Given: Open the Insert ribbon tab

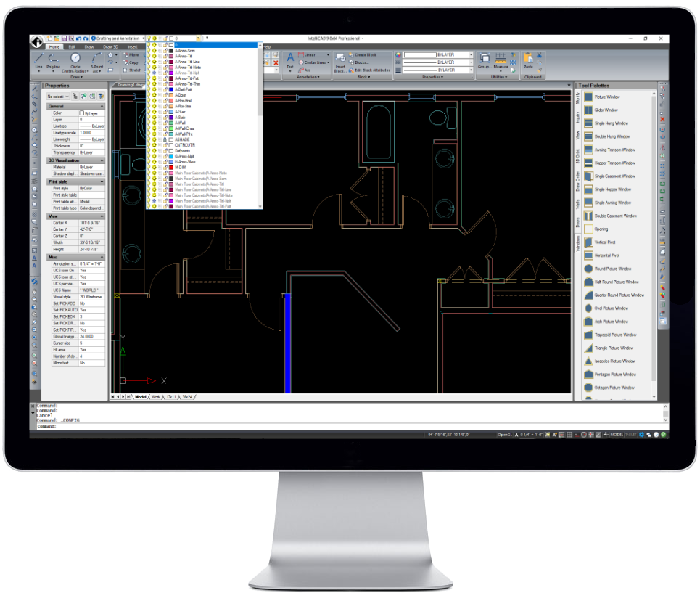Looking at the screenshot, I should [133, 46].
